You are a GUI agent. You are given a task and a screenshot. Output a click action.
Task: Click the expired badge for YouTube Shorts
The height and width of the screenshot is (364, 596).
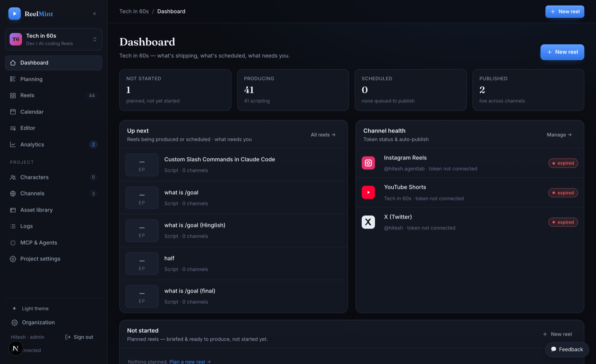[x=563, y=193]
